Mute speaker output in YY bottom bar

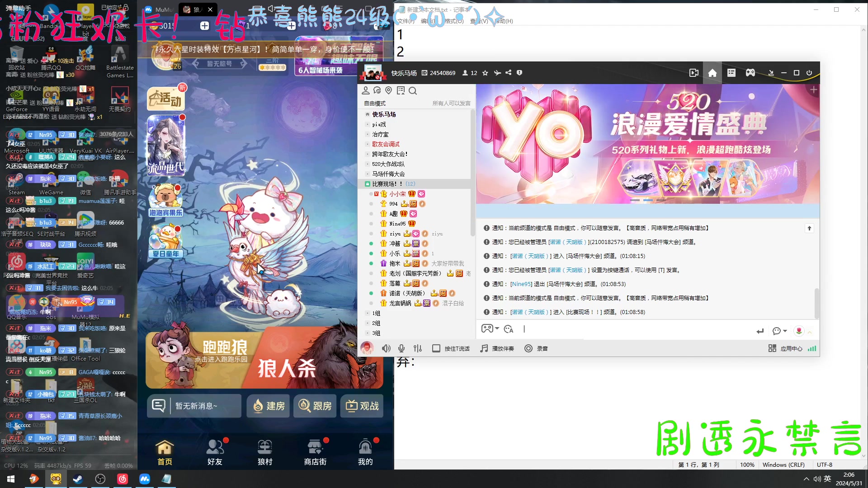point(386,348)
